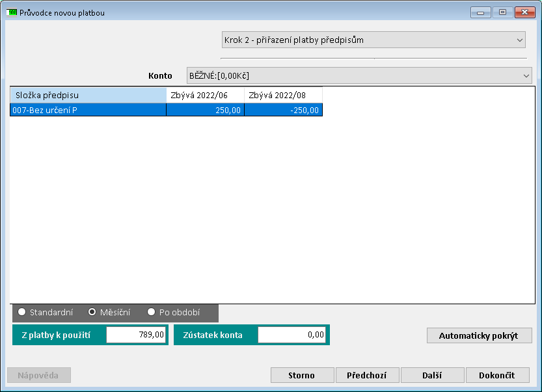Image resolution: width=542 pixels, height=392 pixels.
Task: Close the payment wizard window
Action: (523, 12)
